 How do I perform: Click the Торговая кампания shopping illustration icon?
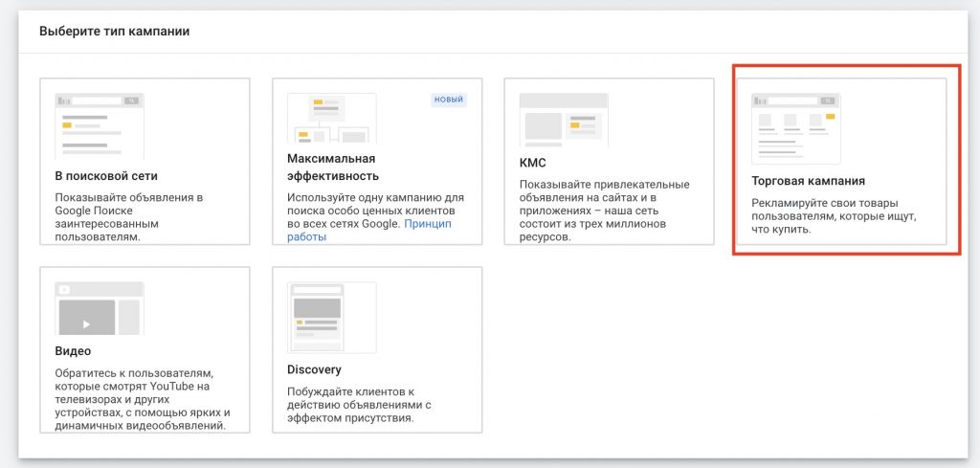[x=795, y=128]
